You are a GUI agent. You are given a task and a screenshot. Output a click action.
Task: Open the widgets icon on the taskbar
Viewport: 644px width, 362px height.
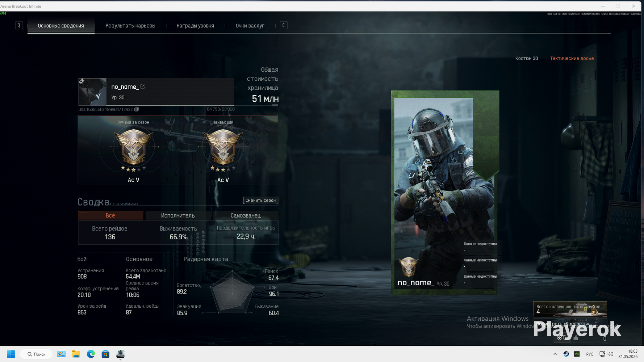[61, 354]
